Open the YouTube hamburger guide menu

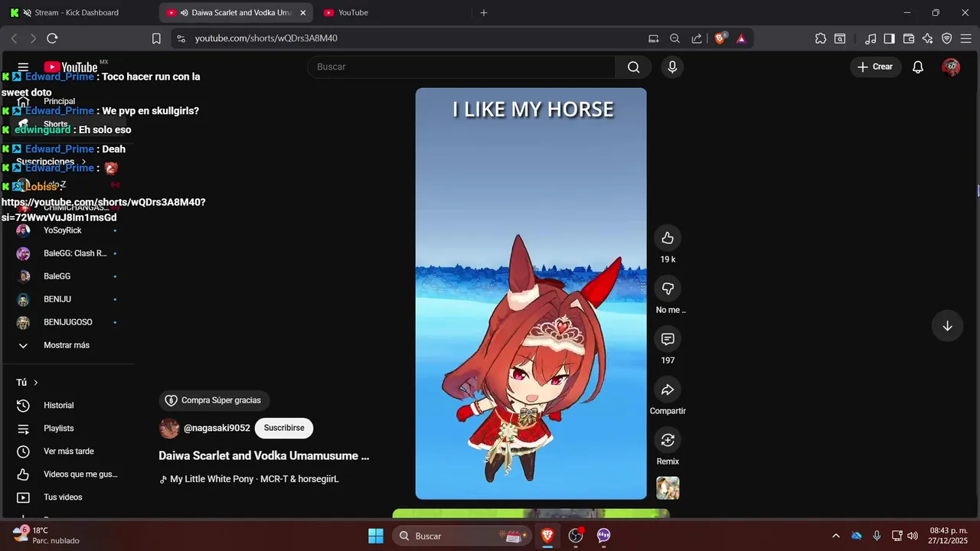[x=23, y=67]
